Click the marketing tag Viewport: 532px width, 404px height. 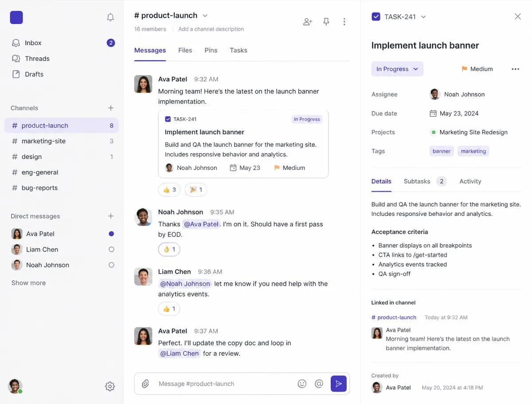[x=473, y=151]
